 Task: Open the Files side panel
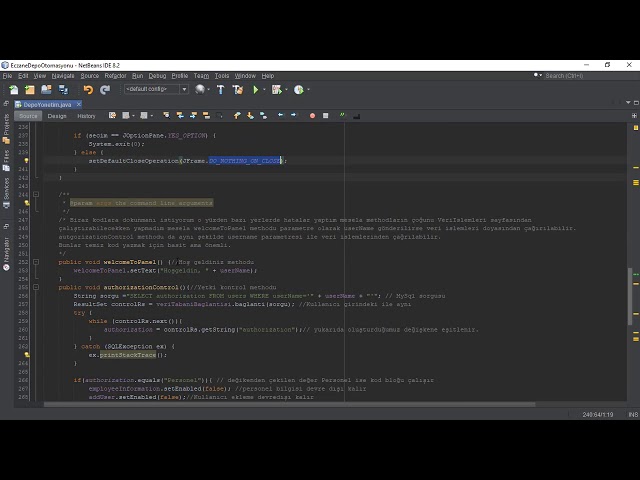coord(6,160)
